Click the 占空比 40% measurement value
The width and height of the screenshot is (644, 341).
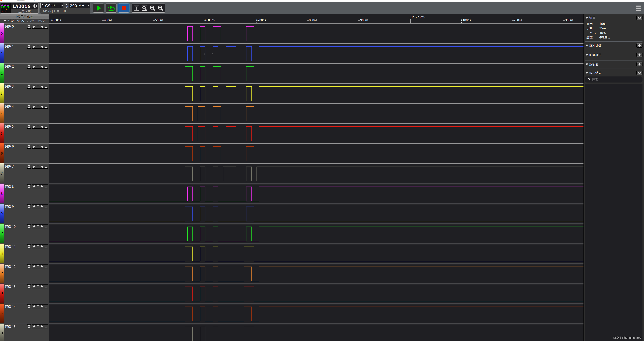click(x=602, y=33)
